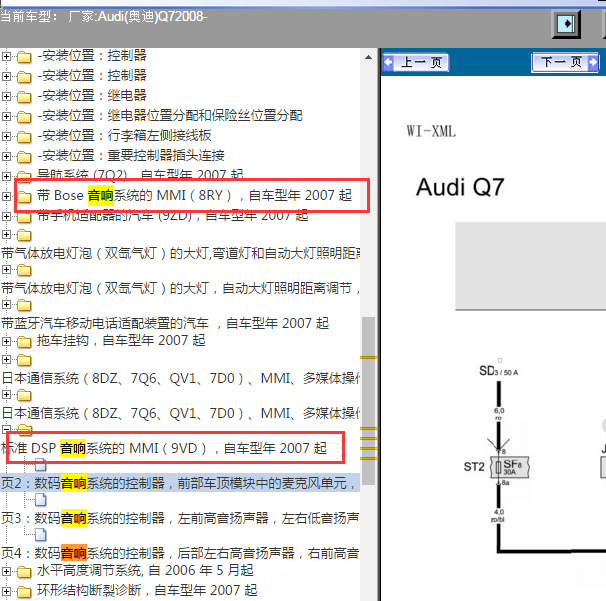Click folder icon of -安装位置：继电器
The height and width of the screenshot is (601, 606).
coord(24,96)
